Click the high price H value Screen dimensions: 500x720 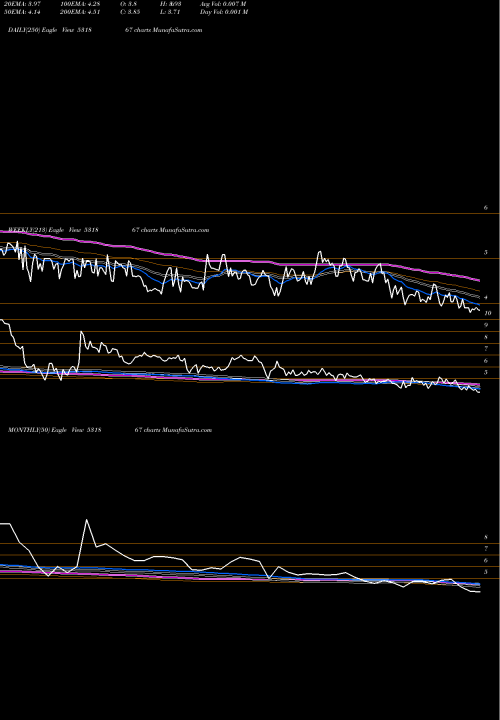(171, 4)
